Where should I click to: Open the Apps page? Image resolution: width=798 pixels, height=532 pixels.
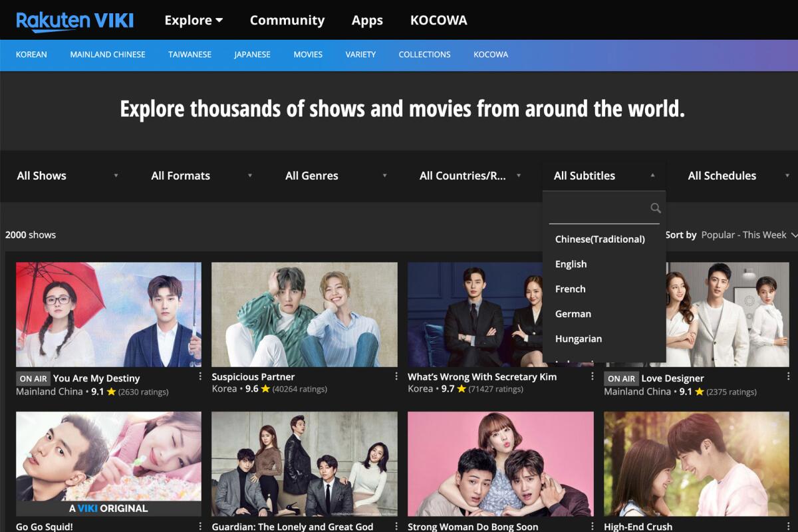(x=367, y=20)
